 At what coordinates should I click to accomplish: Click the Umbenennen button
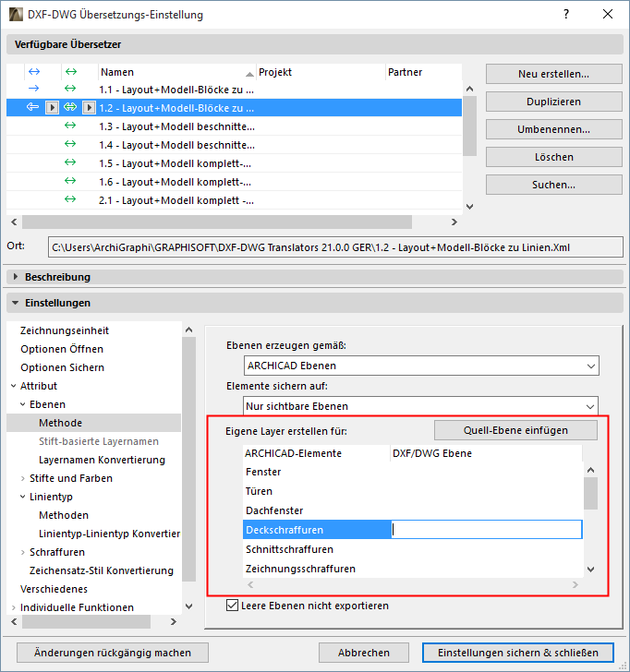coord(553,129)
